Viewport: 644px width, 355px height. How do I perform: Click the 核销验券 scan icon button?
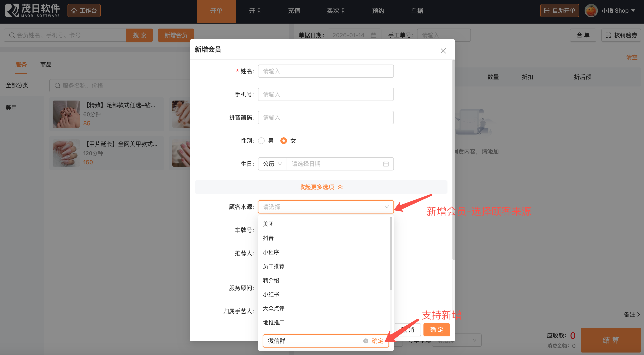click(621, 35)
